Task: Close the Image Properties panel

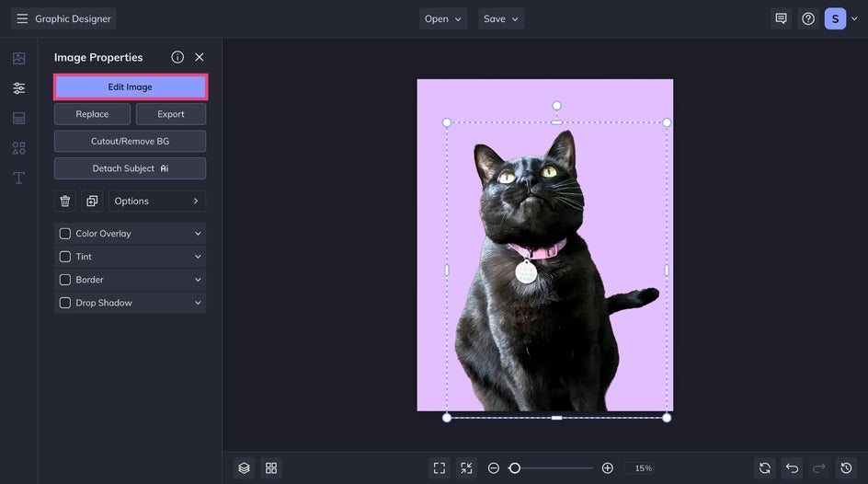Action: [x=200, y=57]
